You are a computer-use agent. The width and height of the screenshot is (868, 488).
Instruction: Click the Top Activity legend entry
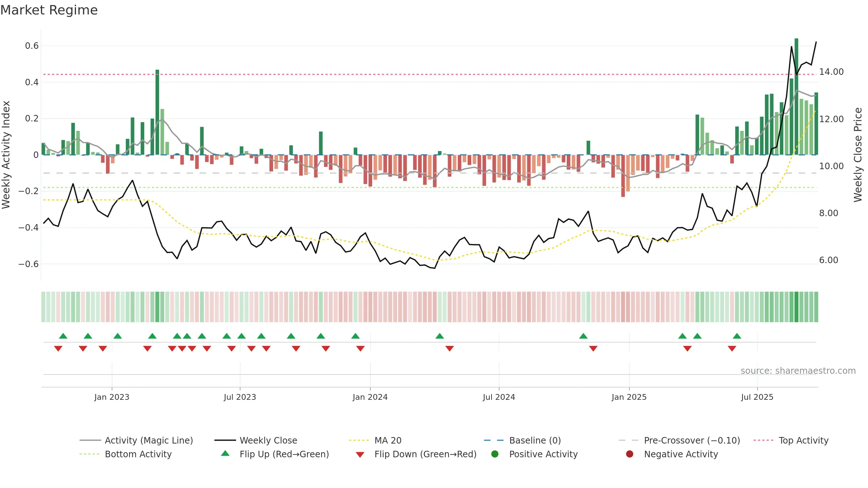[x=791, y=440]
